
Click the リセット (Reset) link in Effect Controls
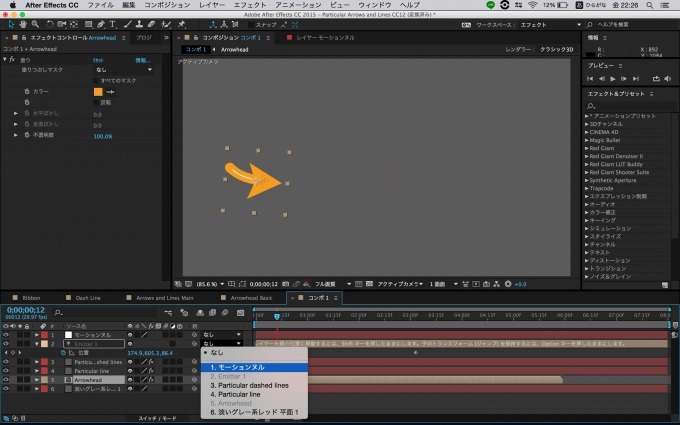click(x=98, y=60)
